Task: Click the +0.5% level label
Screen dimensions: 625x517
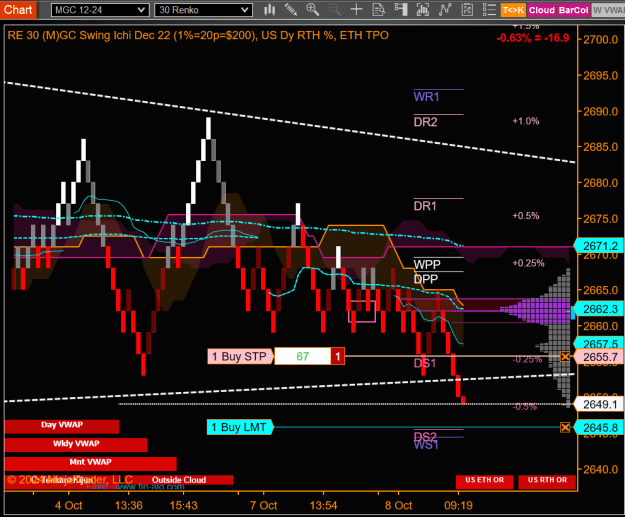Action: click(526, 216)
